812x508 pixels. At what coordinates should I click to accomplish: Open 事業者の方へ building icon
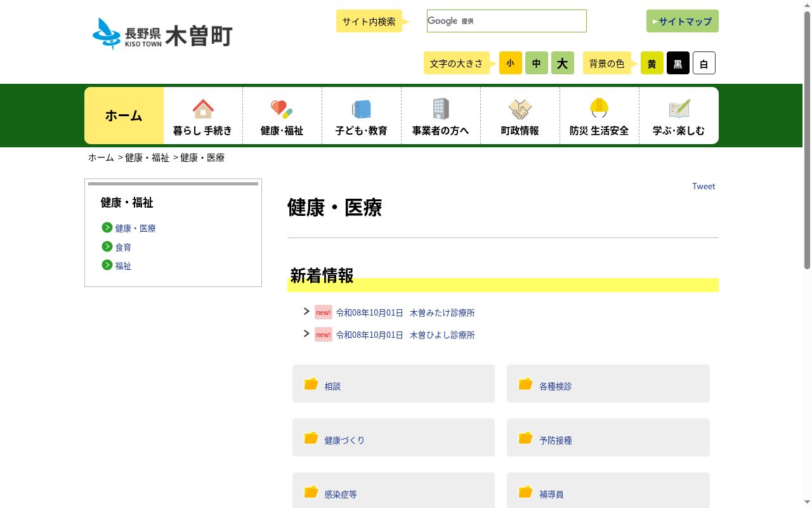pos(440,109)
